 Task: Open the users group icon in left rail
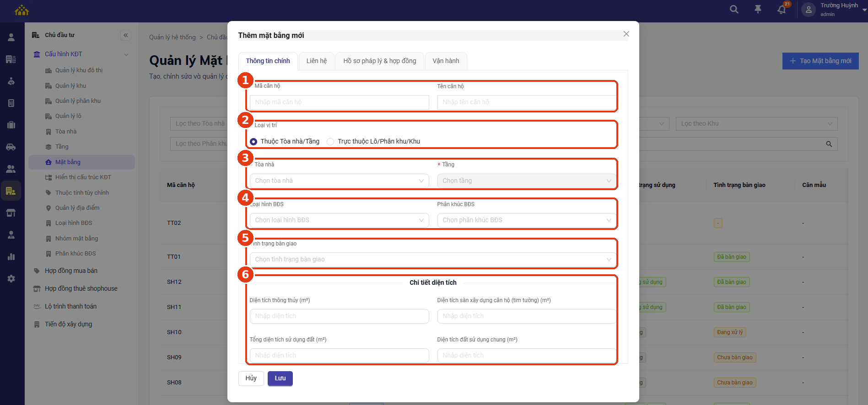click(11, 169)
